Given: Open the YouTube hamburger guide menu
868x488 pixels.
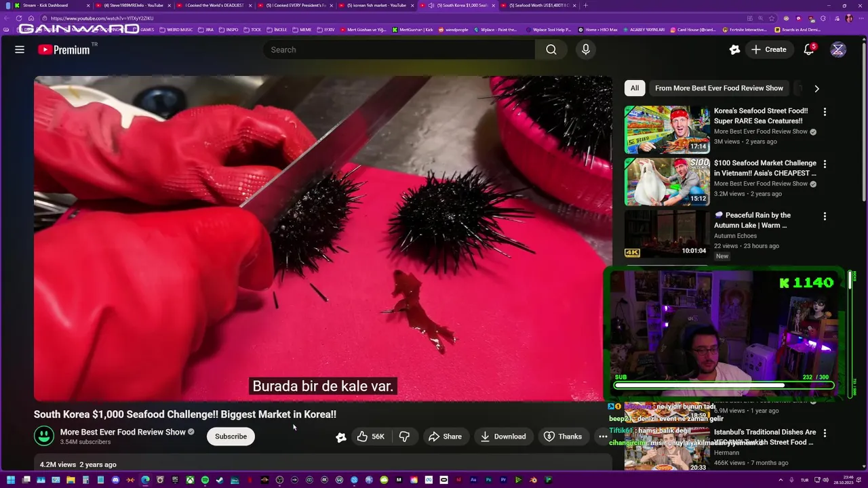Looking at the screenshot, I should coord(20,49).
